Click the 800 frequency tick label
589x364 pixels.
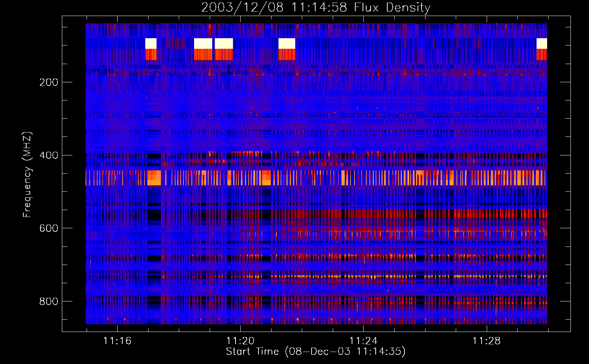click(x=49, y=301)
